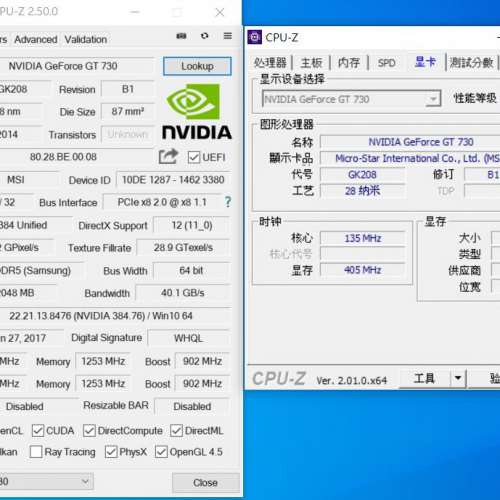Viewport: 500px width, 500px height.
Task: Click the Lookup button
Action: click(x=197, y=66)
